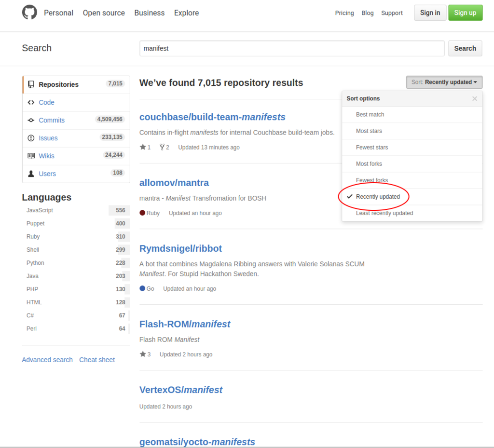Click the Issues exclamation icon in sidebar

click(x=31, y=138)
